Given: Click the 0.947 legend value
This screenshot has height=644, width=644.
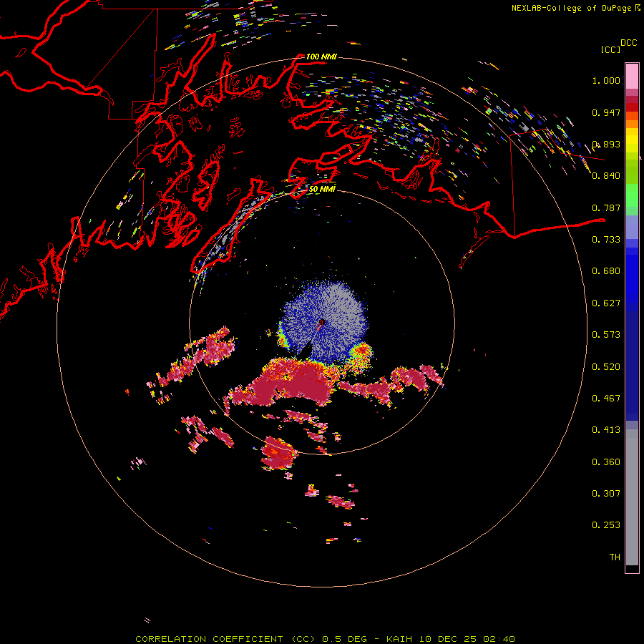Looking at the screenshot, I should coord(606,112).
